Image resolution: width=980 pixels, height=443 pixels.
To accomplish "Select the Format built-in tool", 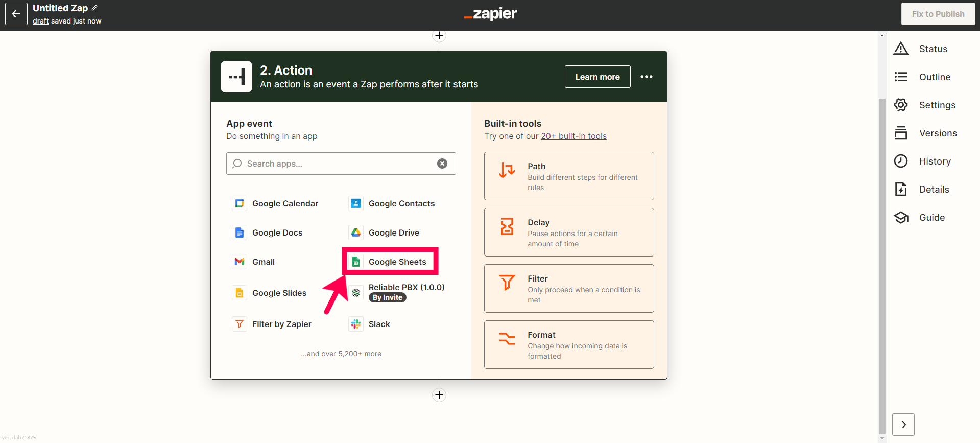I will click(x=569, y=344).
